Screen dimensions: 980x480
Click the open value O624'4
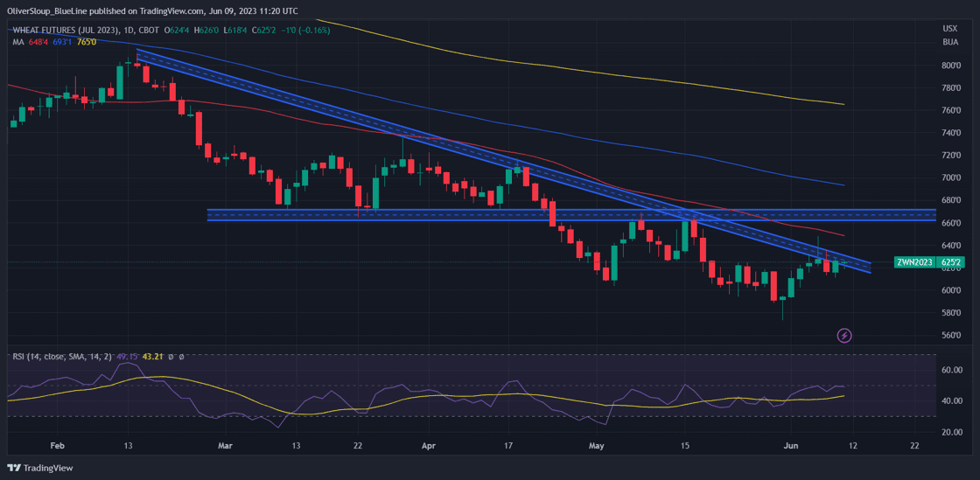point(178,30)
